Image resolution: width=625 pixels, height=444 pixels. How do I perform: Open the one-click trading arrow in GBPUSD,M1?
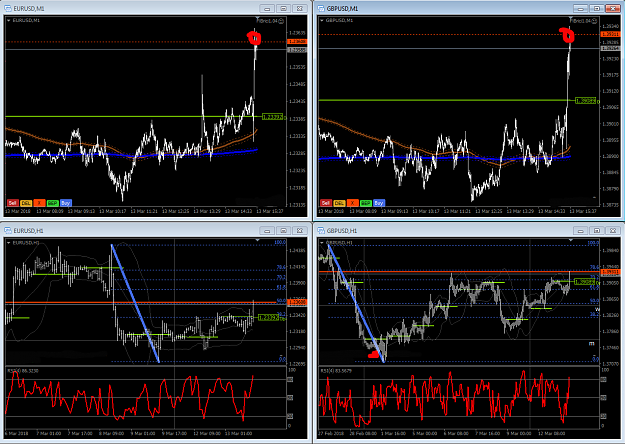pos(322,20)
